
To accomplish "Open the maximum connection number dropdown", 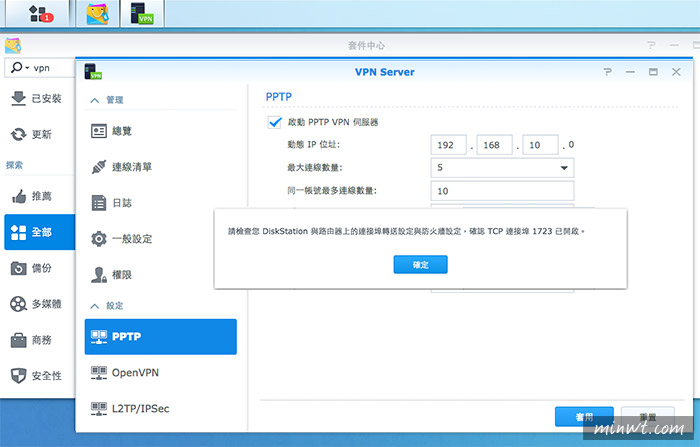I will [502, 167].
